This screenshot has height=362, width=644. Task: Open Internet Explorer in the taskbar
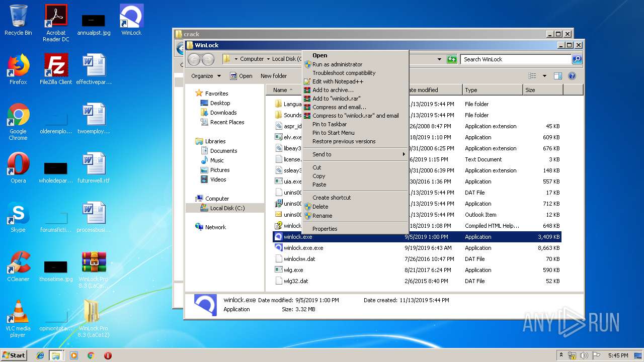pyautogui.click(x=40, y=355)
